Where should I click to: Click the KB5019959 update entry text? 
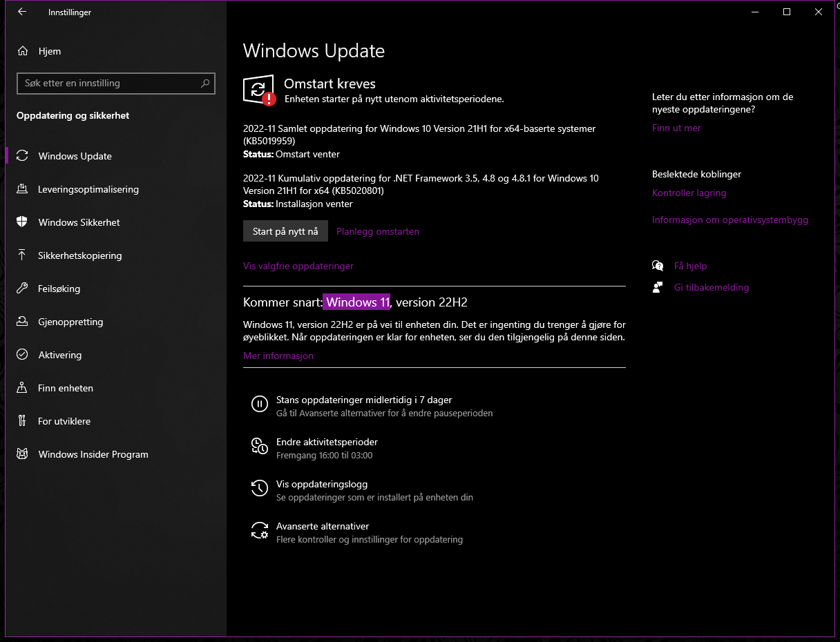(x=419, y=135)
